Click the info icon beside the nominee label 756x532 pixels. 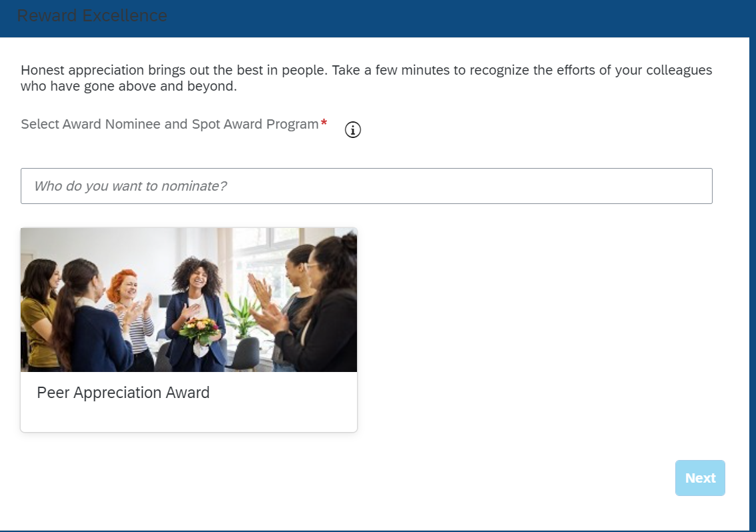pos(353,130)
